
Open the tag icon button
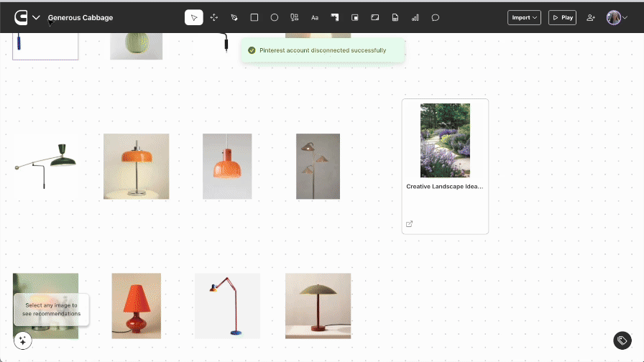(x=622, y=340)
